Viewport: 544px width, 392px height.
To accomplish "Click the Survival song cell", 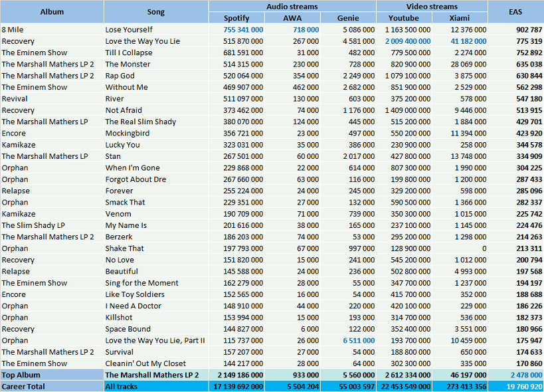I will 156,351.
